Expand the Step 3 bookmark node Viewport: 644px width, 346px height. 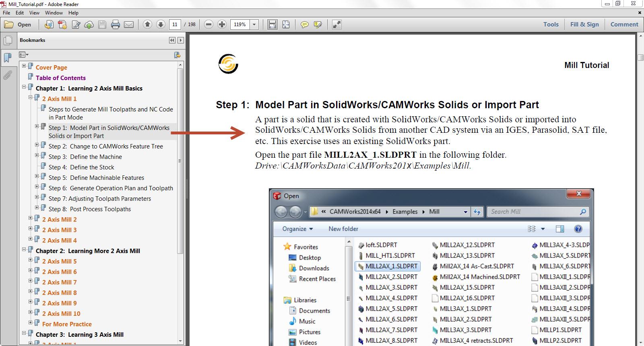tap(37, 155)
